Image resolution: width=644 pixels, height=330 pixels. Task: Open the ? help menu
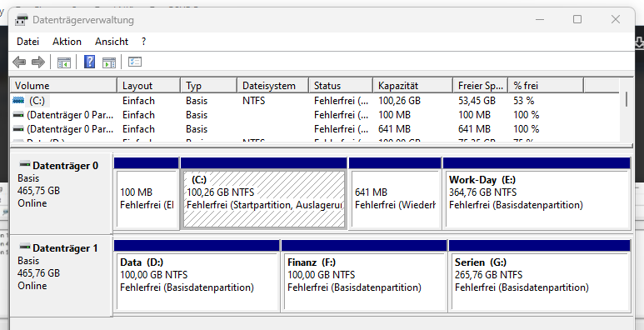click(143, 42)
